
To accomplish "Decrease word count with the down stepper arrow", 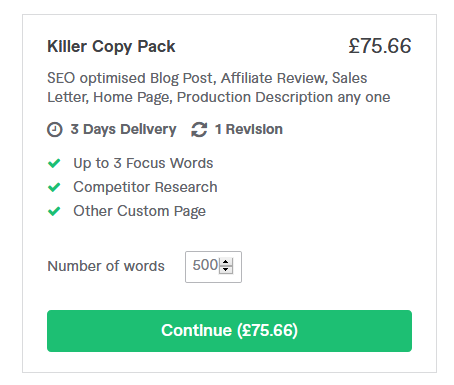I will 226,269.
